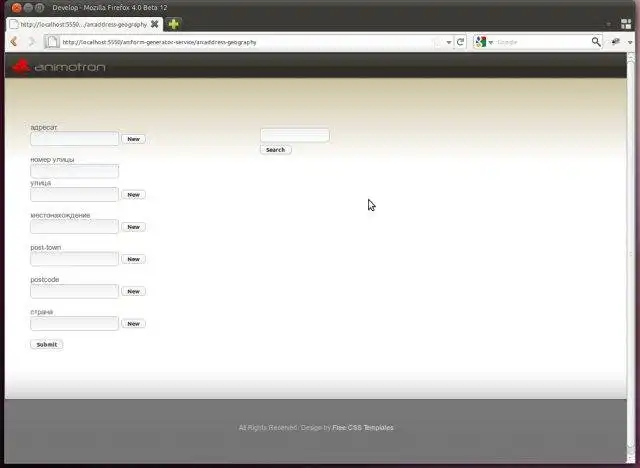Screen dimensions: 640x468
Task: Click New button next to страна
Action: (133, 324)
